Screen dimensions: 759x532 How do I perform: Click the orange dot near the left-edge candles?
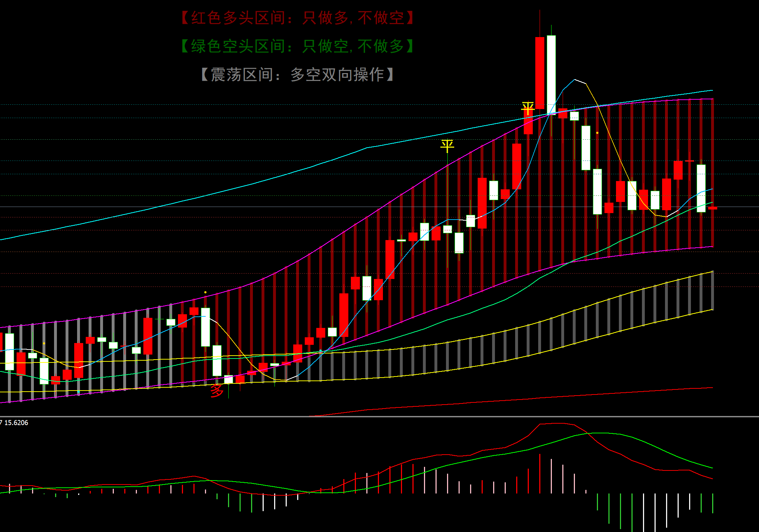(x=44, y=343)
